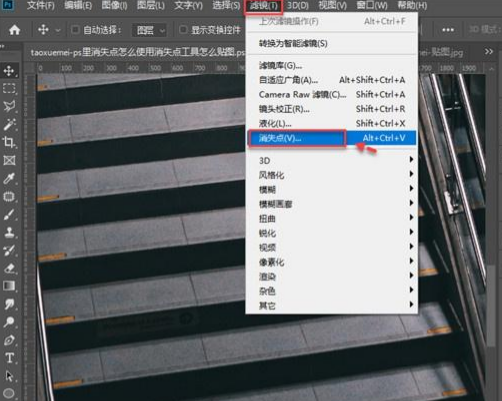Open the 3D(D) menu

click(x=298, y=5)
